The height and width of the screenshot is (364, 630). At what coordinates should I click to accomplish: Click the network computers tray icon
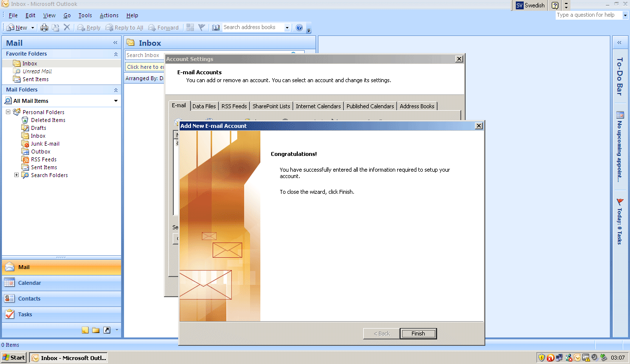click(x=559, y=358)
